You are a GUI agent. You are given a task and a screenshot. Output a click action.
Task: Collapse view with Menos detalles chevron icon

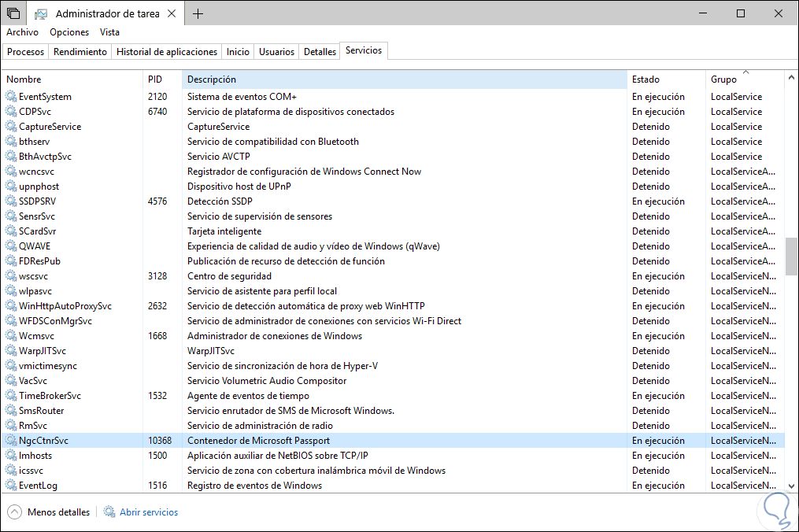(15, 512)
